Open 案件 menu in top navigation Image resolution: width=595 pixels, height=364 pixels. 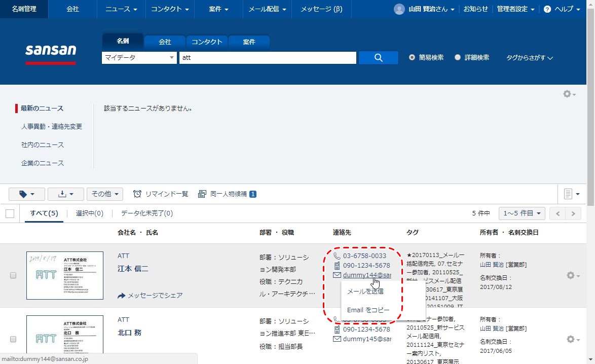click(218, 9)
